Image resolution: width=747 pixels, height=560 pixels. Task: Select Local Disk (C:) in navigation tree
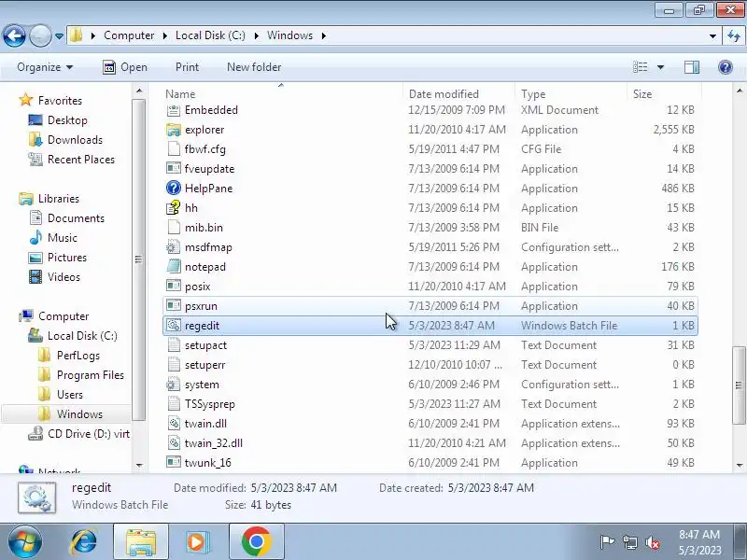tap(82, 336)
